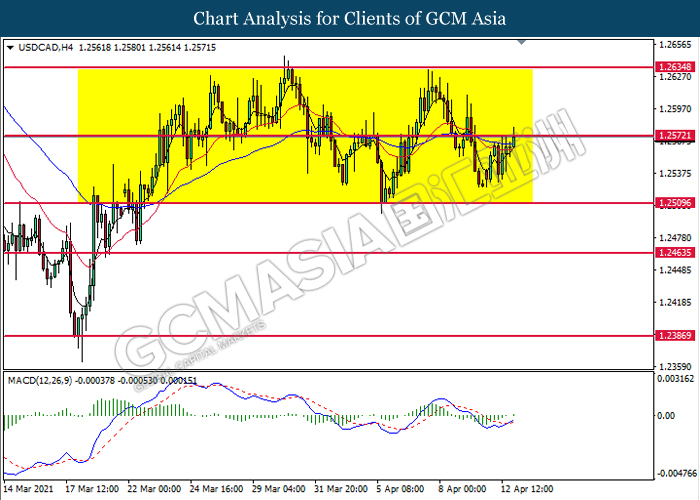Screen dimensions: 700x500
Task: Click the 1.23869 red price label
Action: [675, 335]
